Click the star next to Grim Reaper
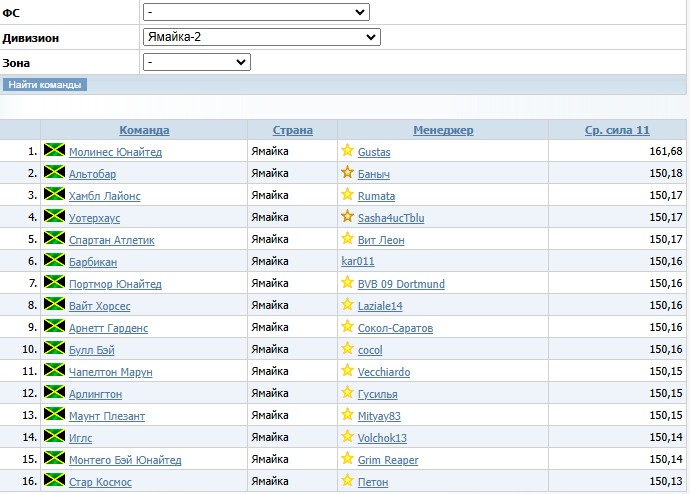 347,458
